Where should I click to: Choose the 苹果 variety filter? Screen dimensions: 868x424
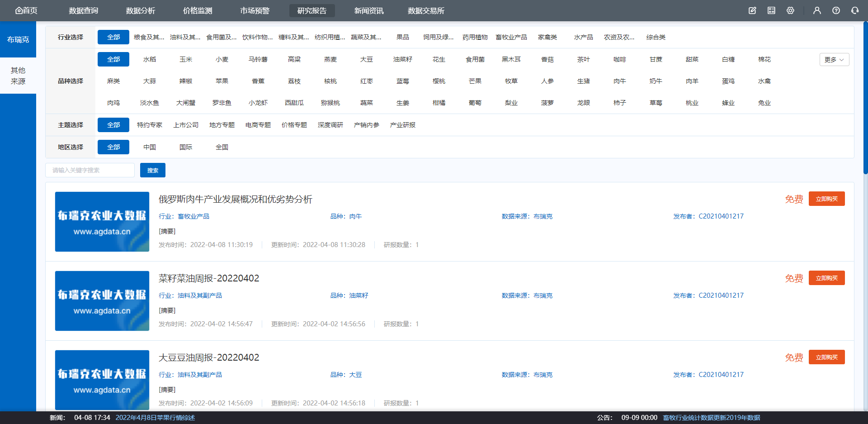tap(222, 81)
